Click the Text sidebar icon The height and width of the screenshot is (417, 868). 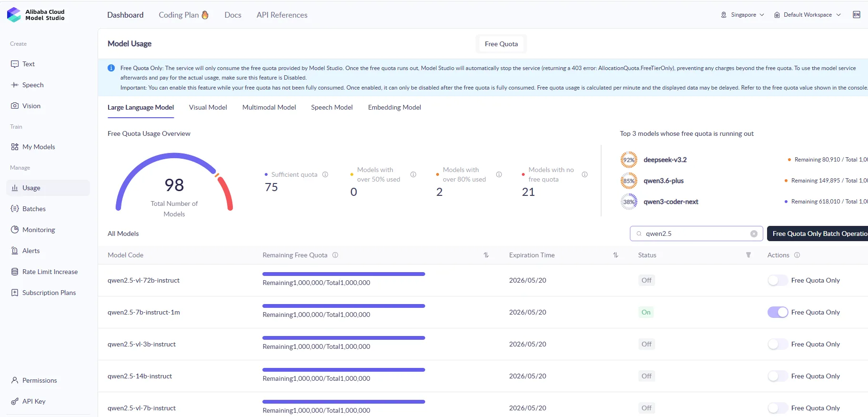point(15,64)
